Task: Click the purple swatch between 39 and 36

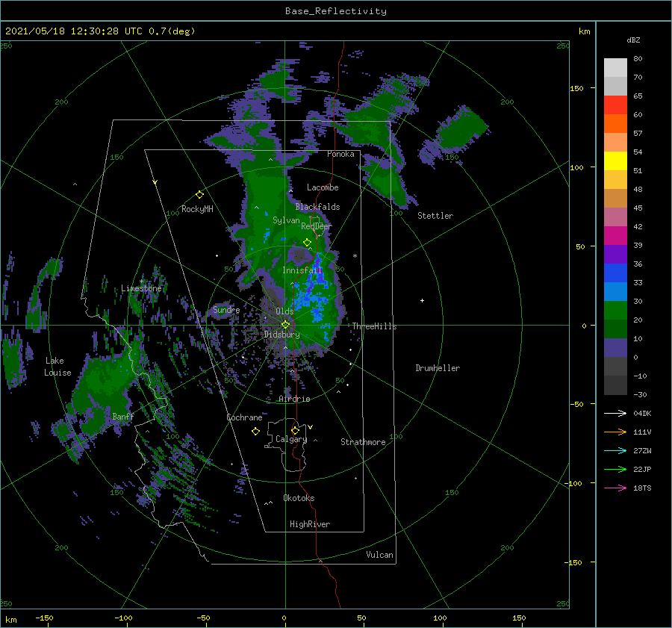Action: (615, 254)
